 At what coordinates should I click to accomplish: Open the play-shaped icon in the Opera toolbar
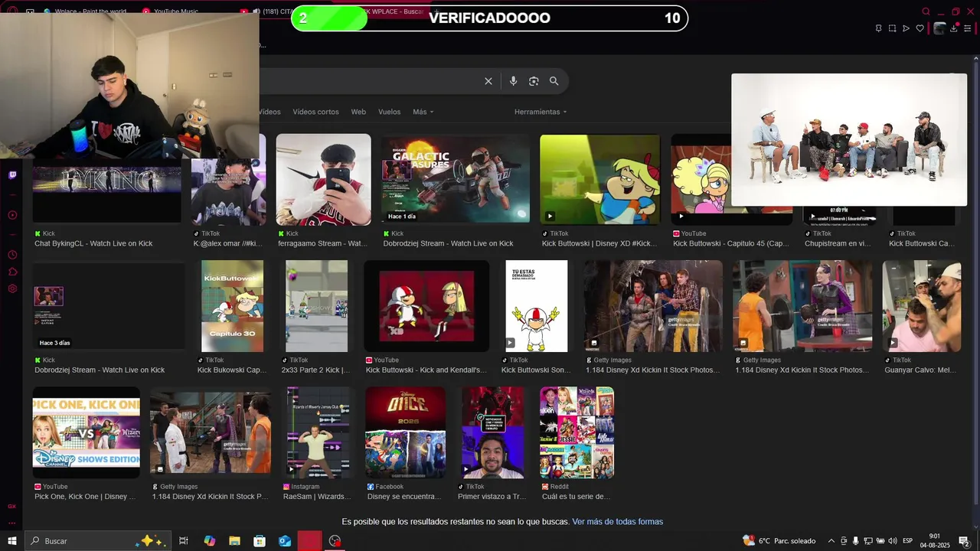coord(906,28)
